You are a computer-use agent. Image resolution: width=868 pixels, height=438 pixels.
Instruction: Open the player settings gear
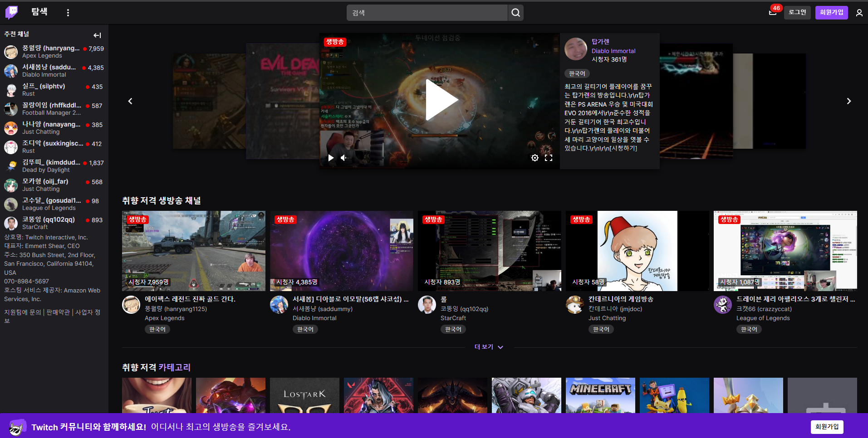535,158
